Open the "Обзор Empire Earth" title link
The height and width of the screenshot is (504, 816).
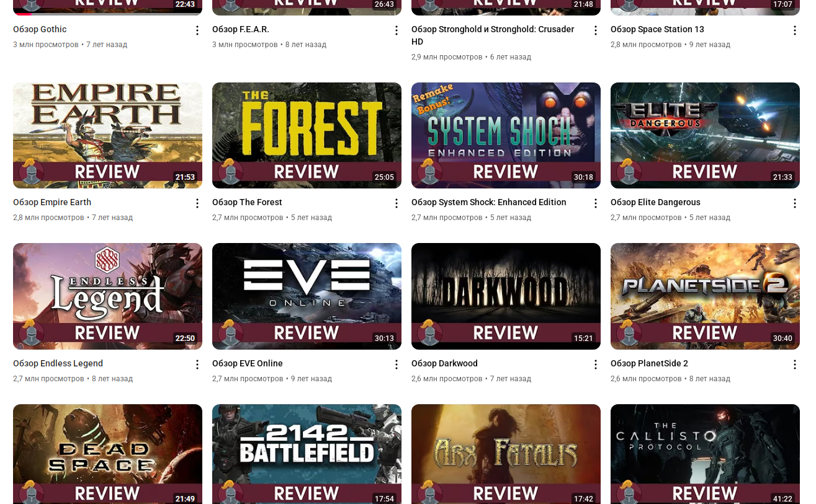click(52, 202)
